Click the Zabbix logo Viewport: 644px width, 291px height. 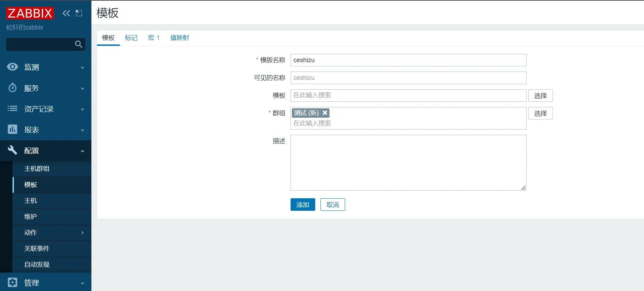[30, 13]
